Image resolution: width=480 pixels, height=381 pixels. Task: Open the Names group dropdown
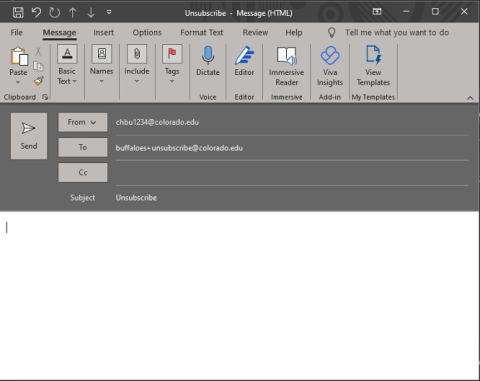[102, 65]
